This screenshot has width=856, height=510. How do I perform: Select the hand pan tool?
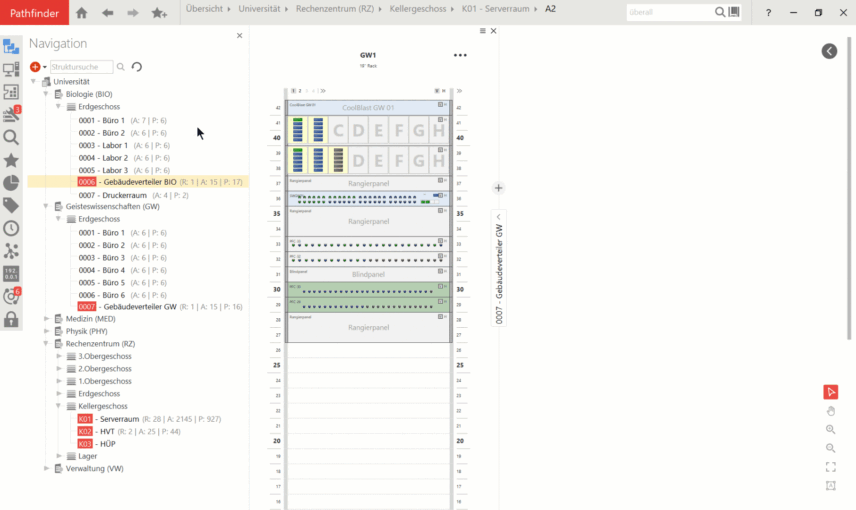(x=830, y=411)
